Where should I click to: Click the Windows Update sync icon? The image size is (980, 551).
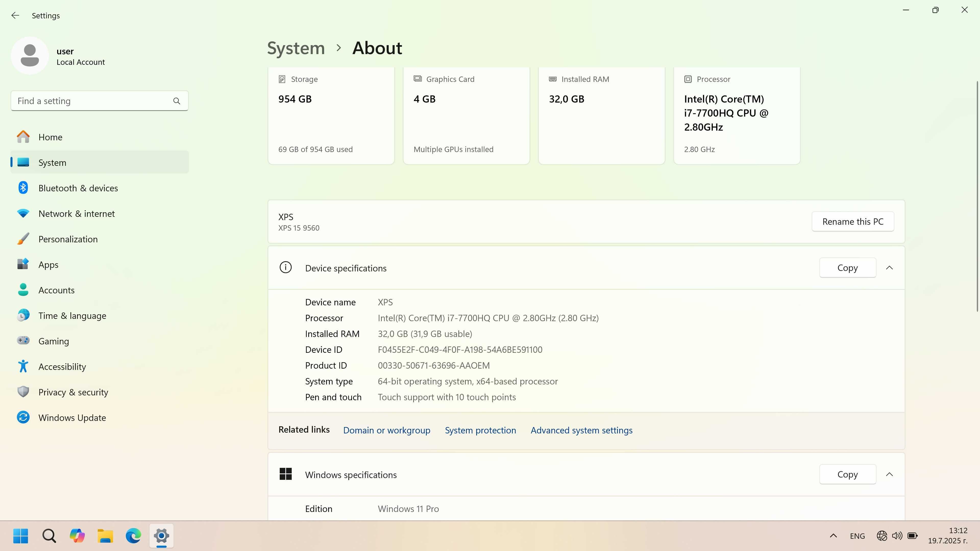23,417
